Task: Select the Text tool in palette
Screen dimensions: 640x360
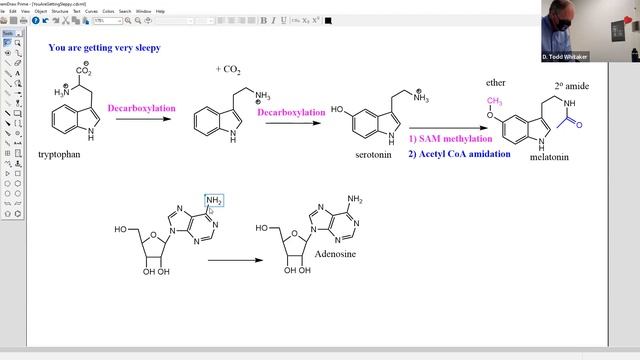Action: coord(18,73)
